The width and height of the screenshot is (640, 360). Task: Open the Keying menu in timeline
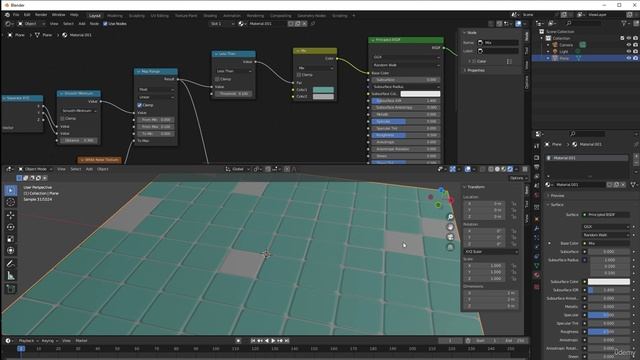click(x=49, y=340)
